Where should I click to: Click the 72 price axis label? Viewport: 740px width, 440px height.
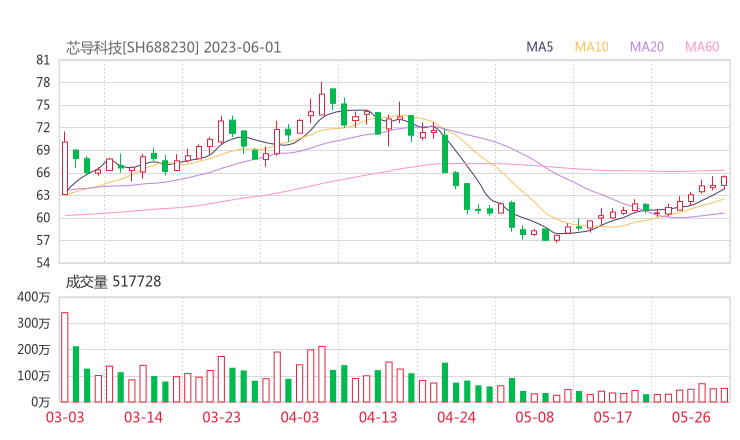43,127
